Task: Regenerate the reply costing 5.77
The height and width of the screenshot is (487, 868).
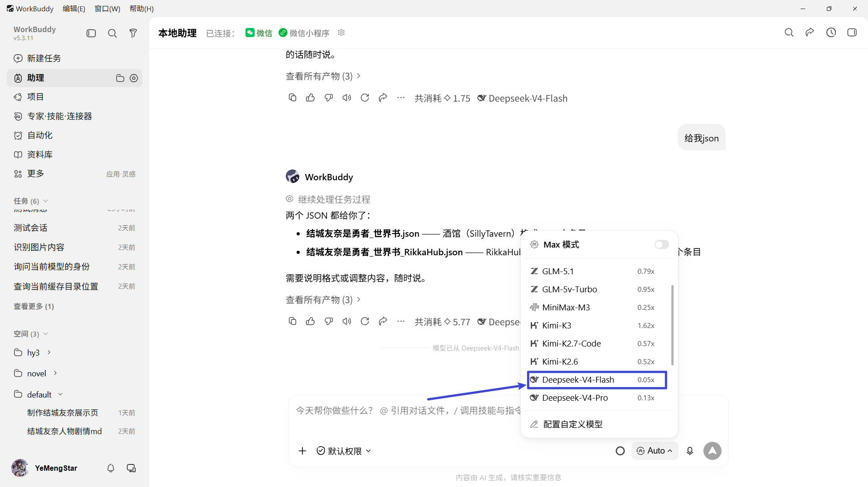Action: 365,321
